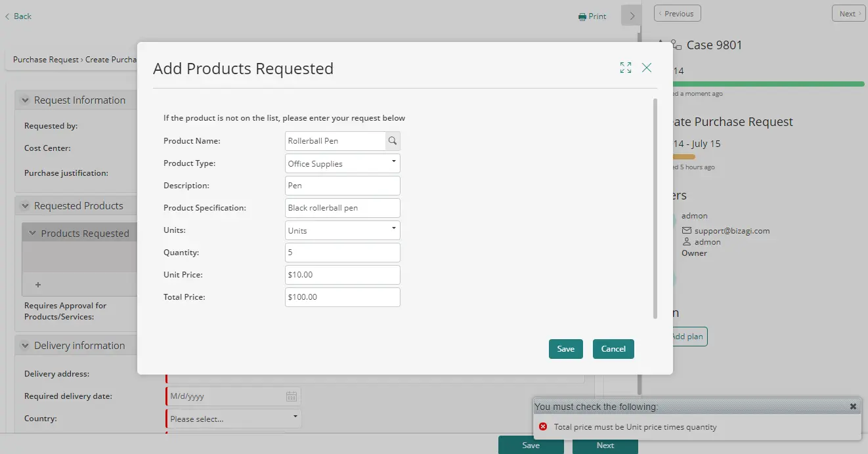Click the Product Name input field
868x454 pixels.
tap(336, 141)
